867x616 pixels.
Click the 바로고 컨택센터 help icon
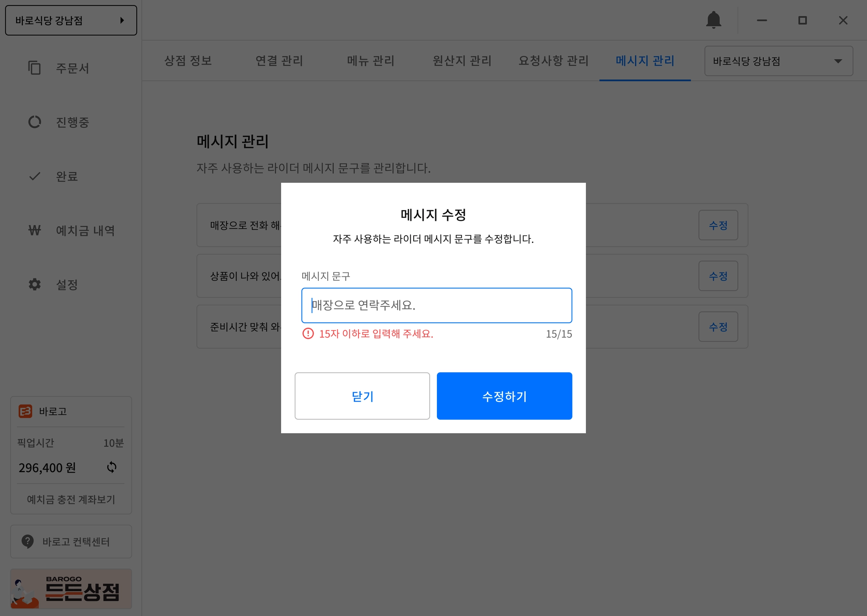(x=28, y=541)
